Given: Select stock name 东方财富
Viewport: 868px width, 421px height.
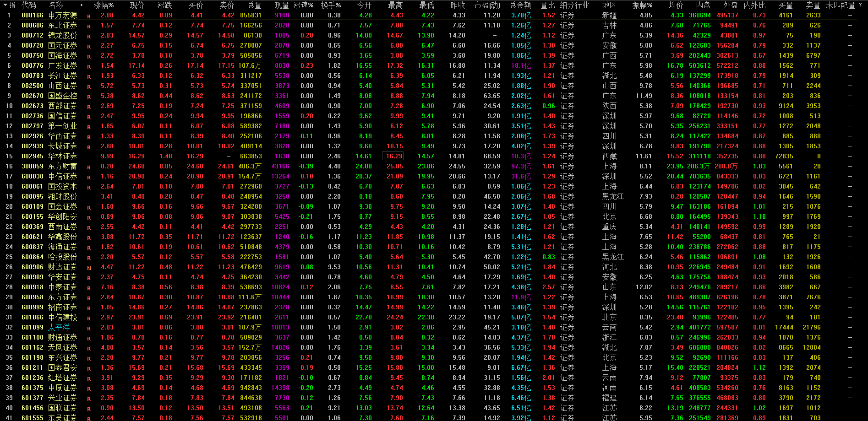Looking at the screenshot, I should point(63,166).
